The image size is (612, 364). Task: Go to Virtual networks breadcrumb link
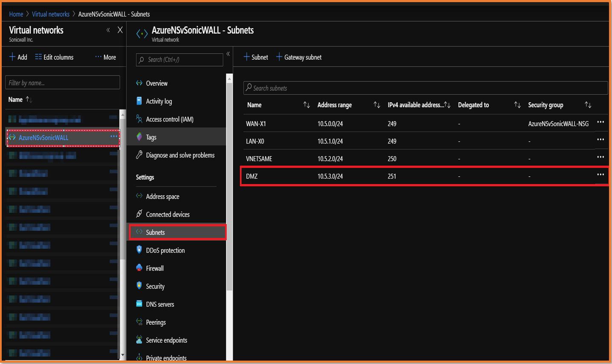[51, 14]
